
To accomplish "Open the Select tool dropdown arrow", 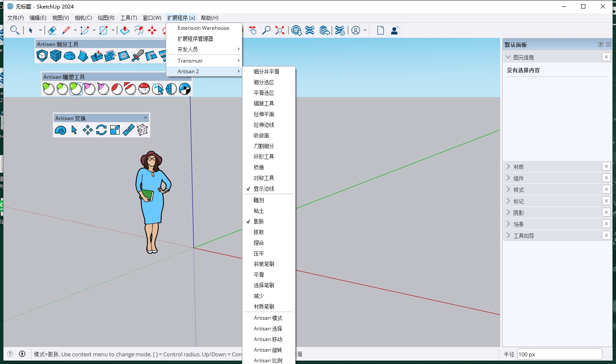I will pyautogui.click(x=40, y=30).
